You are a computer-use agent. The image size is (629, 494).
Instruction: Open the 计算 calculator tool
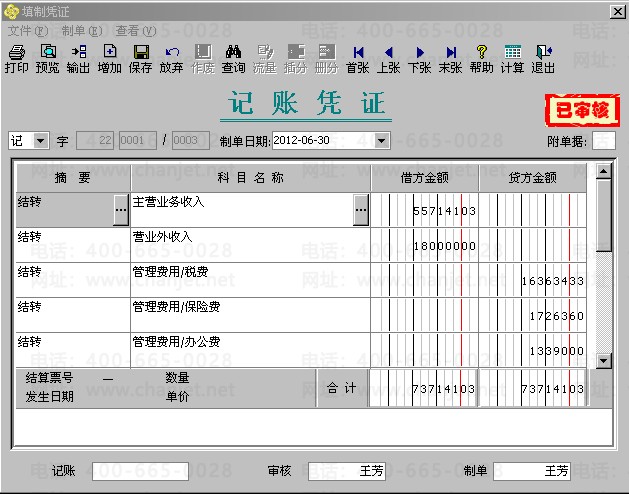512,59
